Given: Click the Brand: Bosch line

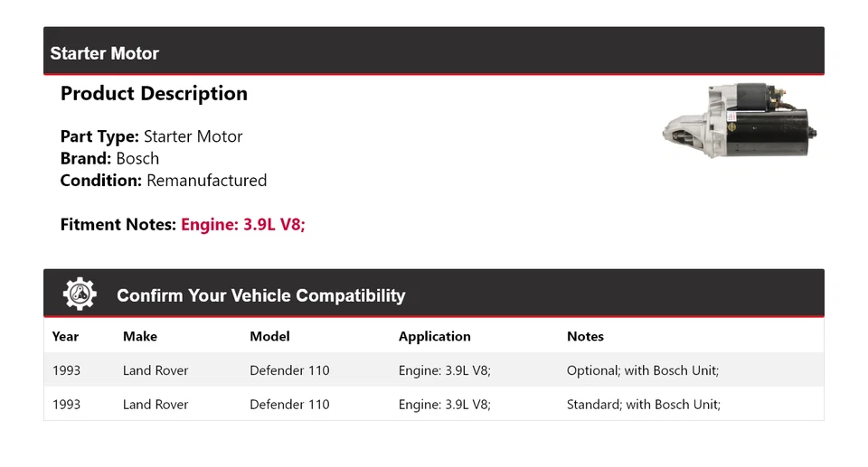Looking at the screenshot, I should point(109,158).
